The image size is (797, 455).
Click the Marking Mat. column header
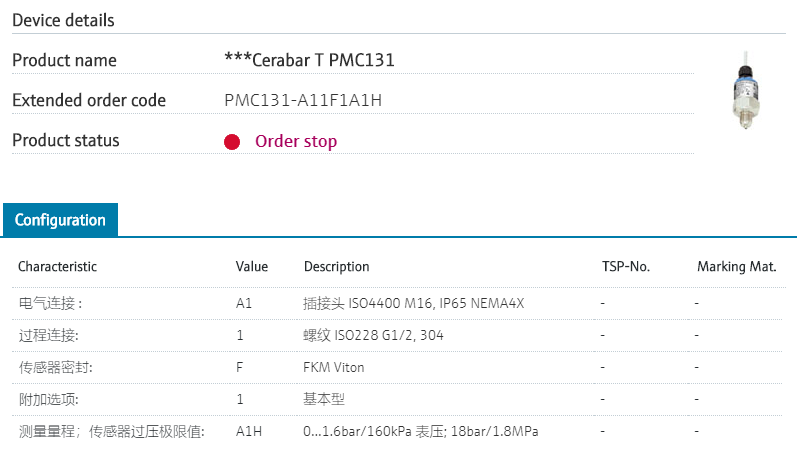[x=737, y=266]
